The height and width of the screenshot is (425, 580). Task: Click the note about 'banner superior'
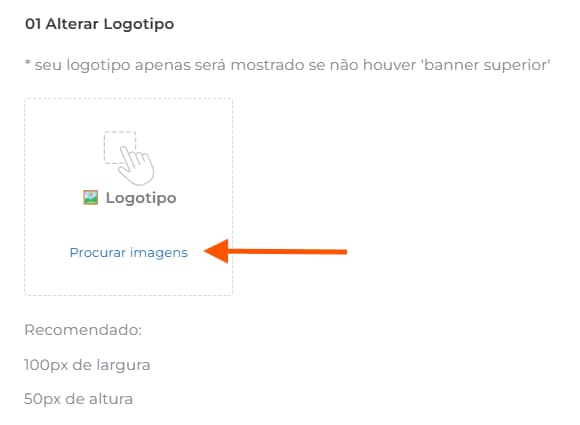(287, 65)
